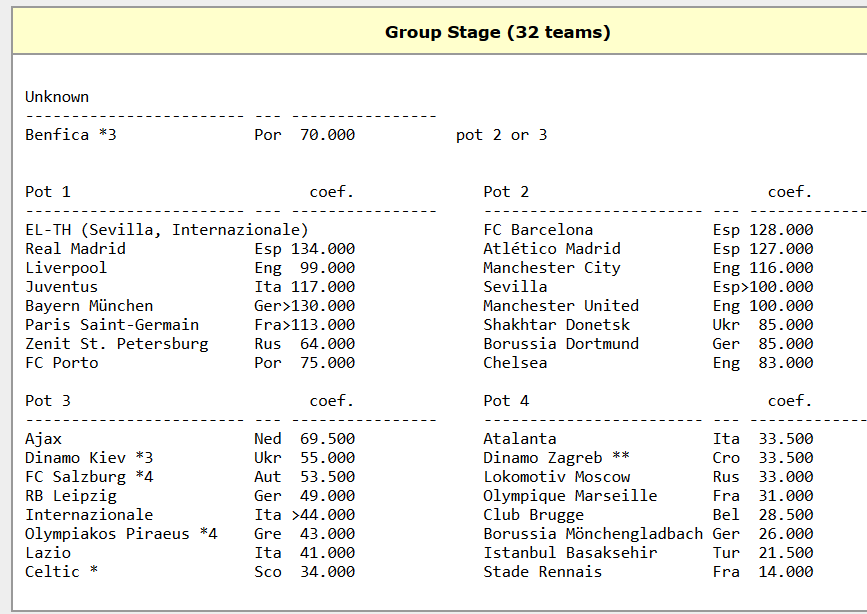
Task: Select Juventus' 117.000 coefficient
Action: pos(323,287)
